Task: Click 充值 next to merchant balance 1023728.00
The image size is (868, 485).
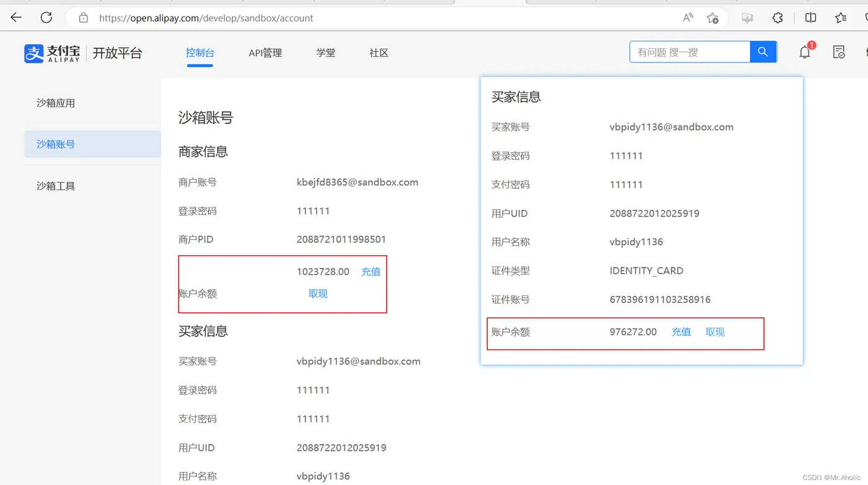Action: (371, 271)
